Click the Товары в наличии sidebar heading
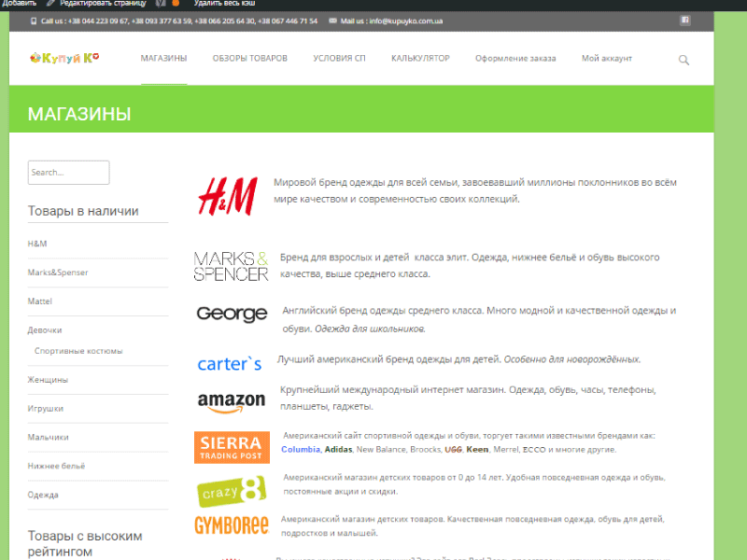 [83, 211]
